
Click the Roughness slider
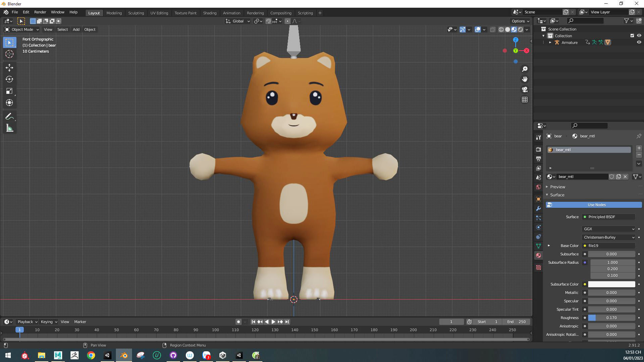[611, 318]
